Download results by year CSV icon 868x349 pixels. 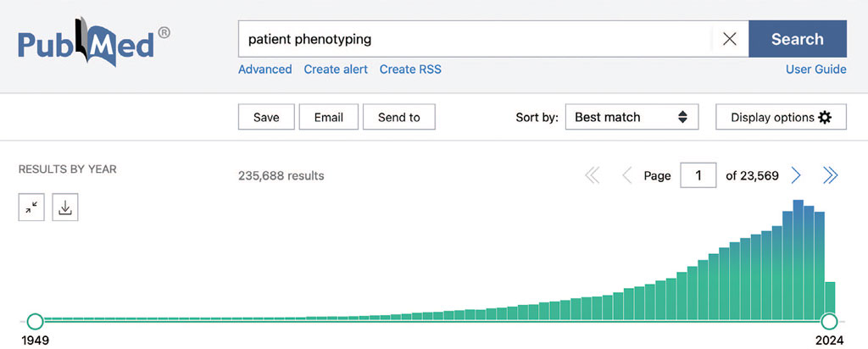tap(65, 208)
